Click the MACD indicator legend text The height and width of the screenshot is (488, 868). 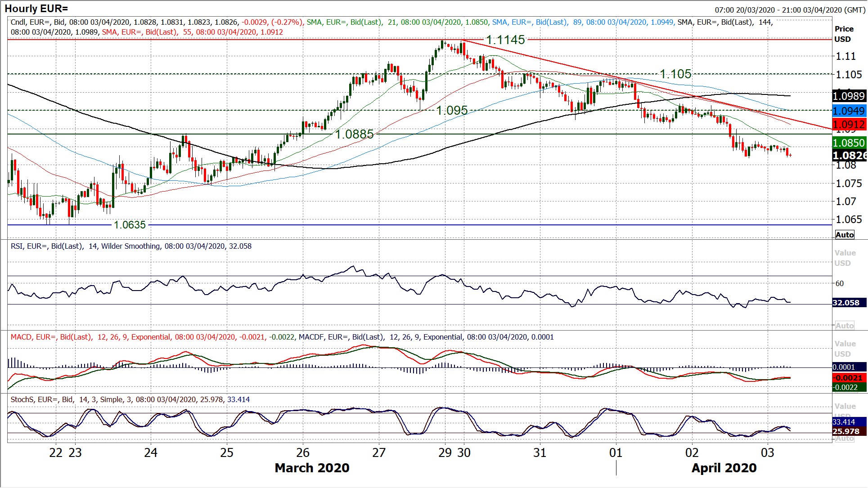[x=282, y=337]
